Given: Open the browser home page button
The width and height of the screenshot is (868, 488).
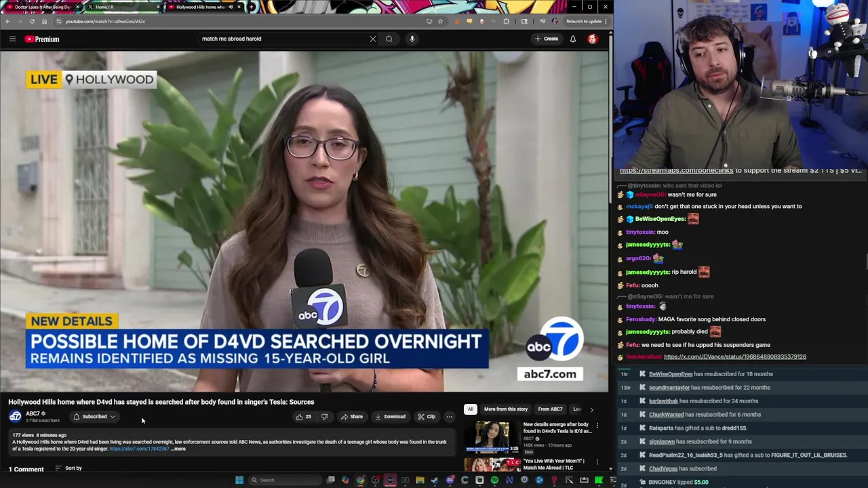Looking at the screenshot, I should tap(44, 21).
